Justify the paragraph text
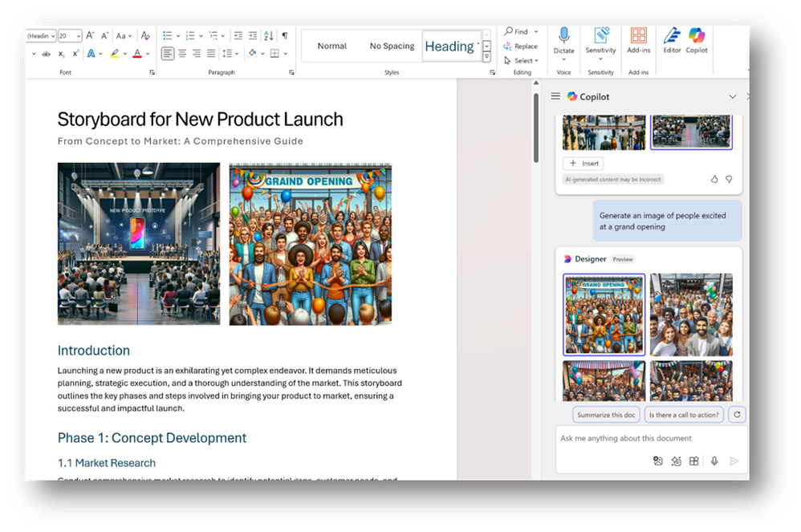Viewport: 801px width, 532px height. [211, 54]
